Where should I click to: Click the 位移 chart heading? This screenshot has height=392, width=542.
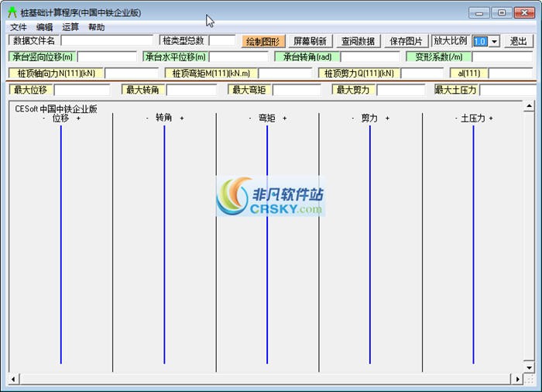click(x=61, y=118)
